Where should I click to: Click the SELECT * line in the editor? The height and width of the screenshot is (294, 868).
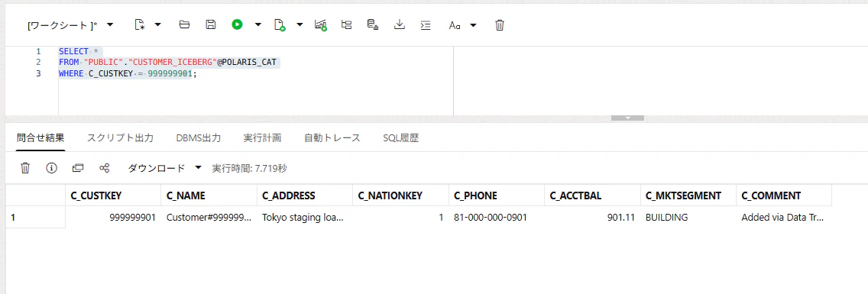pos(78,51)
